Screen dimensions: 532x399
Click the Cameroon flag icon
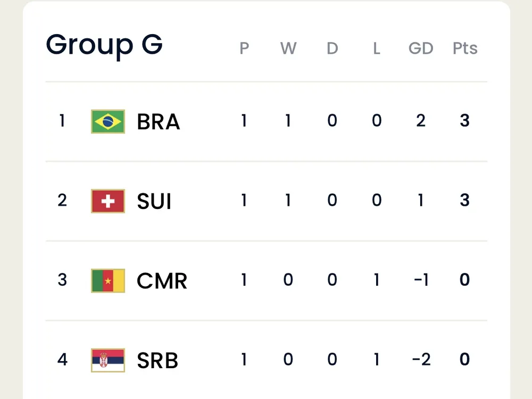point(108,280)
